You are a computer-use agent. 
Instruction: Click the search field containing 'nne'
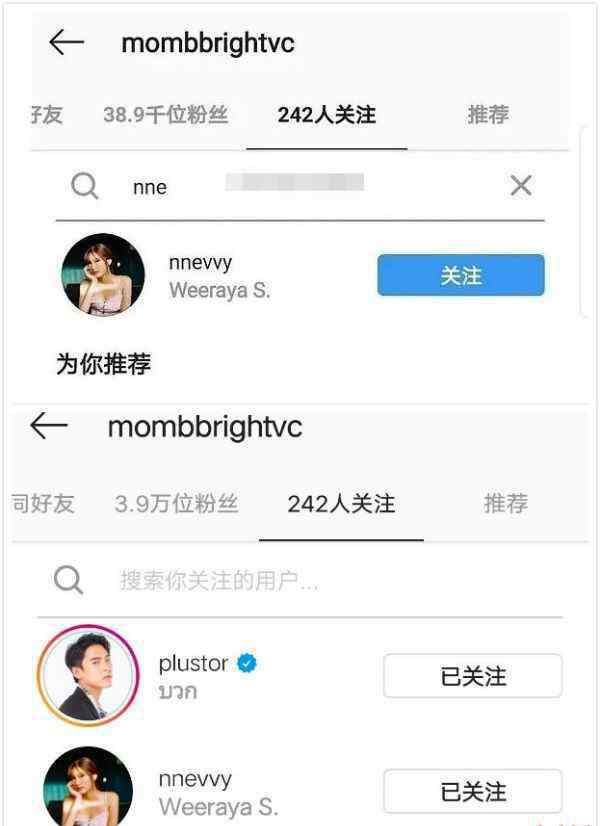pos(300,186)
